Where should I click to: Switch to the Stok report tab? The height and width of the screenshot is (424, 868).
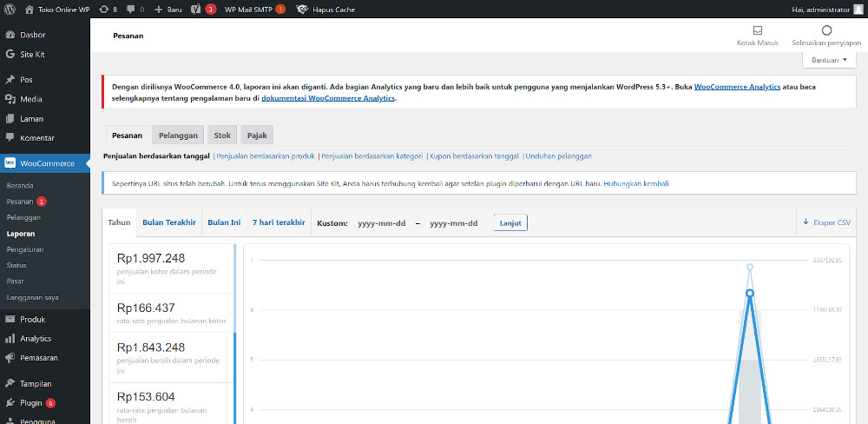222,136
